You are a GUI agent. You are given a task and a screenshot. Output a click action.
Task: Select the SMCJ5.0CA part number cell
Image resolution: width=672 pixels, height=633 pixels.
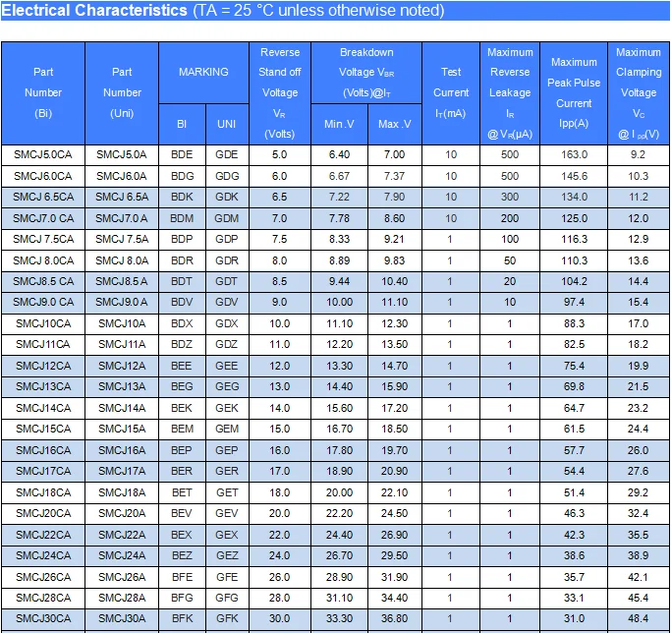coord(43,155)
